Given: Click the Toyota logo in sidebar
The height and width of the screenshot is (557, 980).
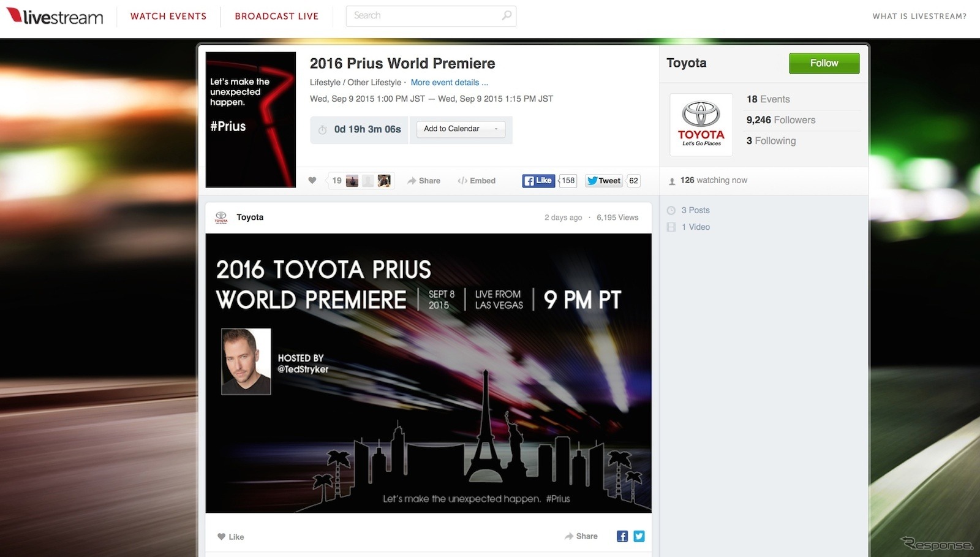Looking at the screenshot, I should coord(701,124).
